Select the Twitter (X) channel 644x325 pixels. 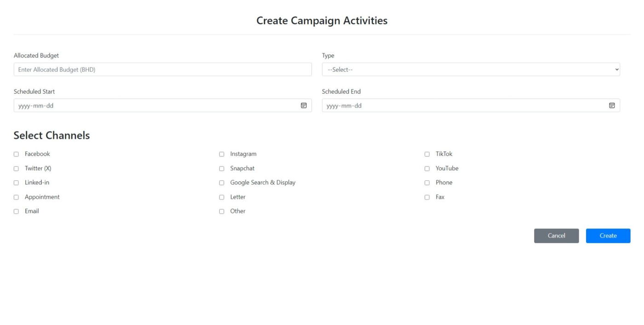[16, 169]
